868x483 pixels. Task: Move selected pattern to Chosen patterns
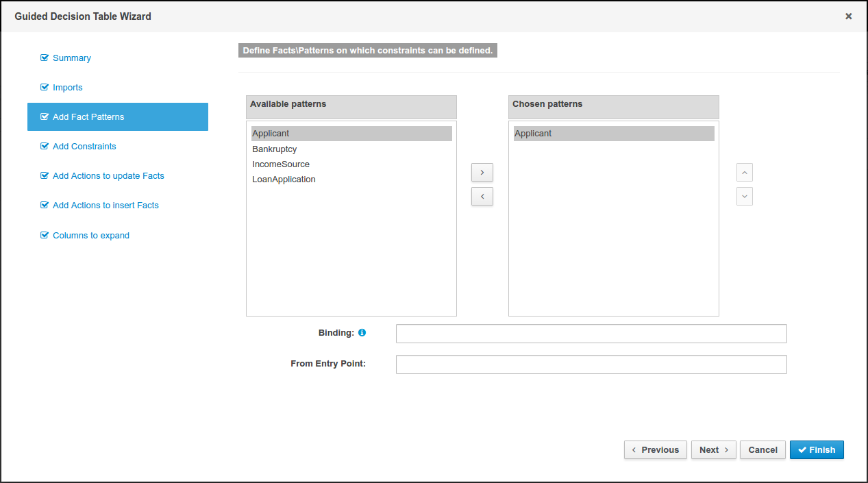tap(482, 173)
